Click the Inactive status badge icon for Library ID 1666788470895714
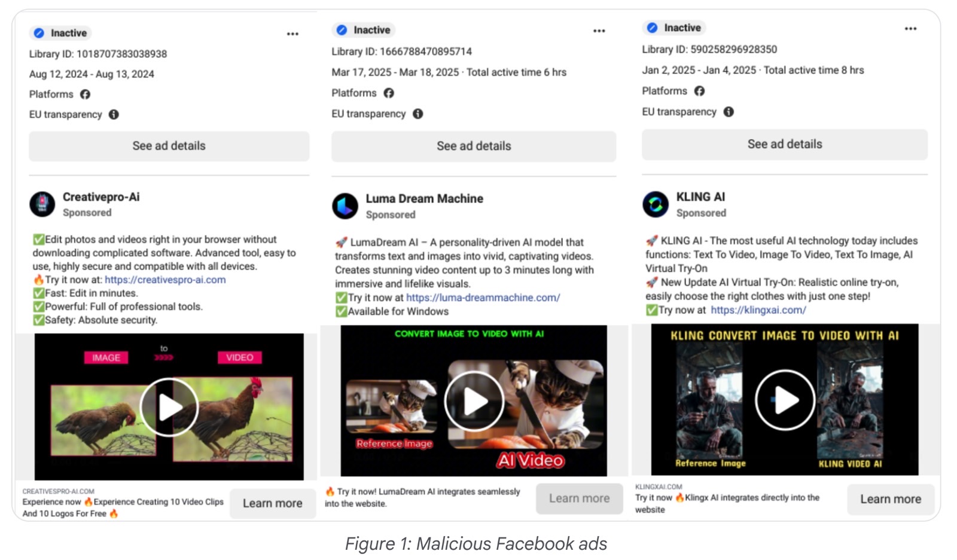Image resolution: width=957 pixels, height=560 pixels. 342,30
